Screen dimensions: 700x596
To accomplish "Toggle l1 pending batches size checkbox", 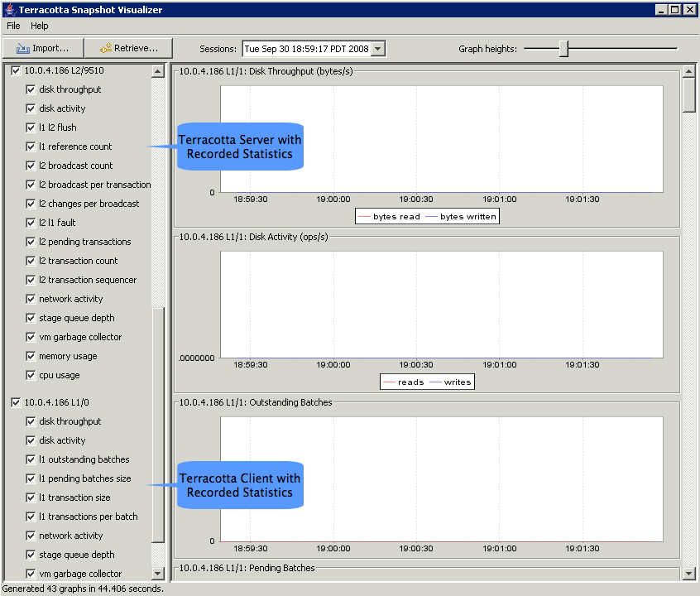I will pyautogui.click(x=31, y=478).
